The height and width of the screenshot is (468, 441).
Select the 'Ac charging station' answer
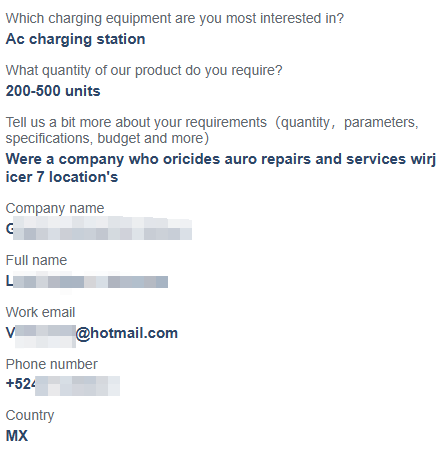click(x=75, y=39)
